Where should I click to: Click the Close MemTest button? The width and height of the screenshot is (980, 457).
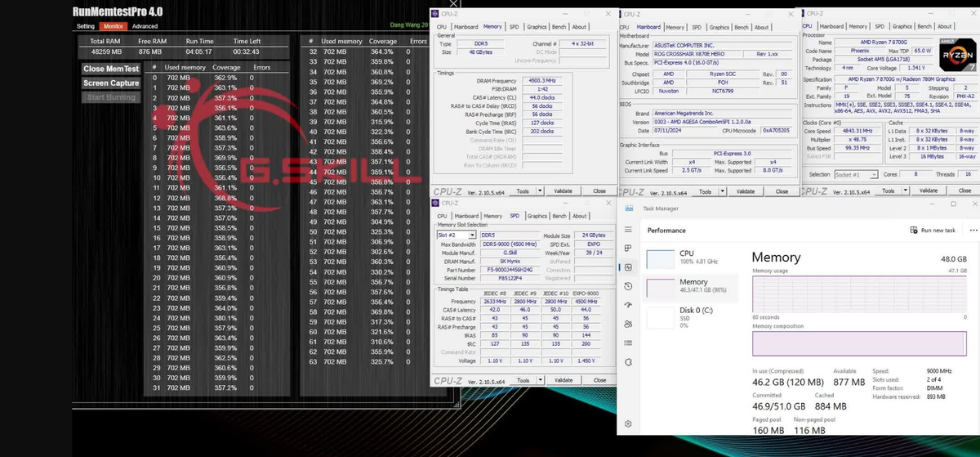111,69
